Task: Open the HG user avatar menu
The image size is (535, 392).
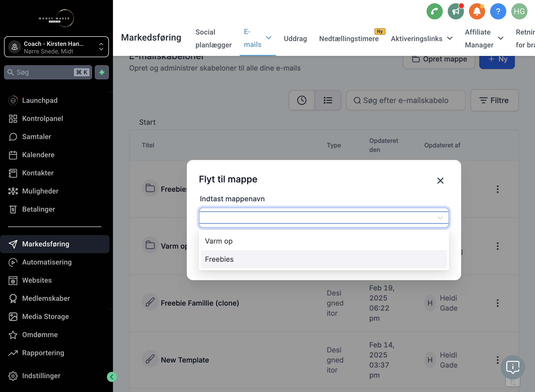Action: 519,11
